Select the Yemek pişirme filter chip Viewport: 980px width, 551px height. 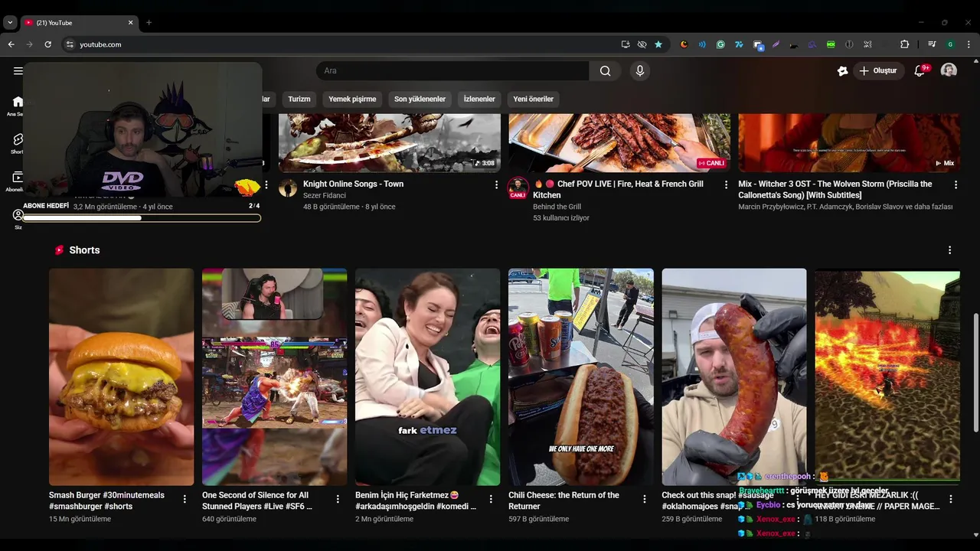point(352,99)
